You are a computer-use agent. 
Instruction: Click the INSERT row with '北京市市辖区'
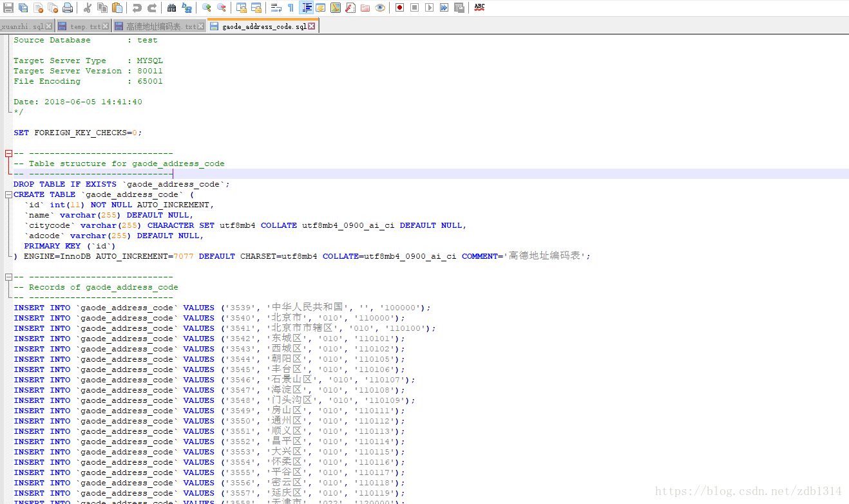coord(225,328)
